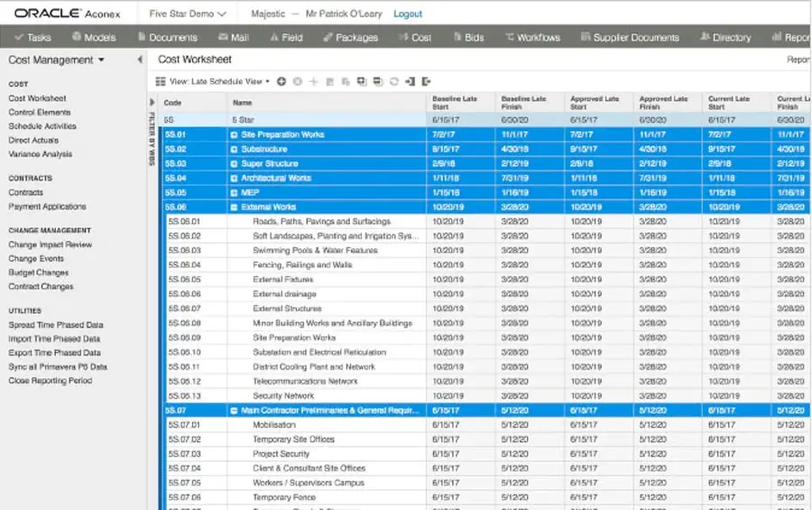The width and height of the screenshot is (812, 510).
Task: Open Contracts link under Contracts section
Action: coord(25,193)
